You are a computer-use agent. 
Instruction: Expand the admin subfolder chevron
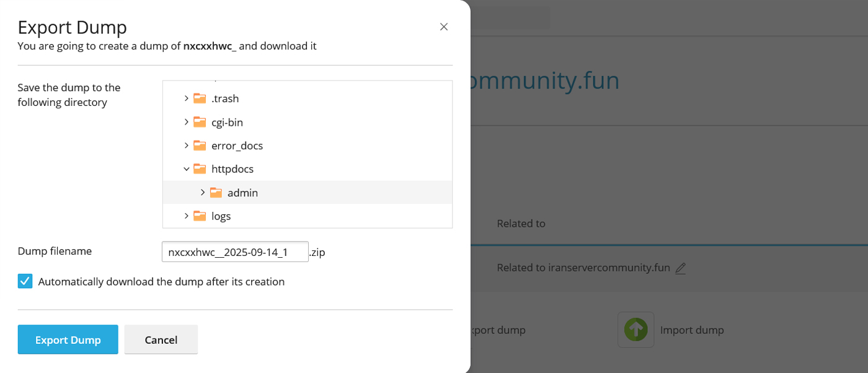click(x=202, y=193)
